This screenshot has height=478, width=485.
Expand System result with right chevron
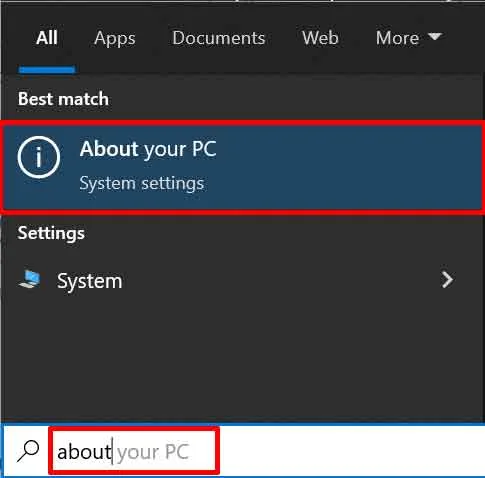click(447, 280)
